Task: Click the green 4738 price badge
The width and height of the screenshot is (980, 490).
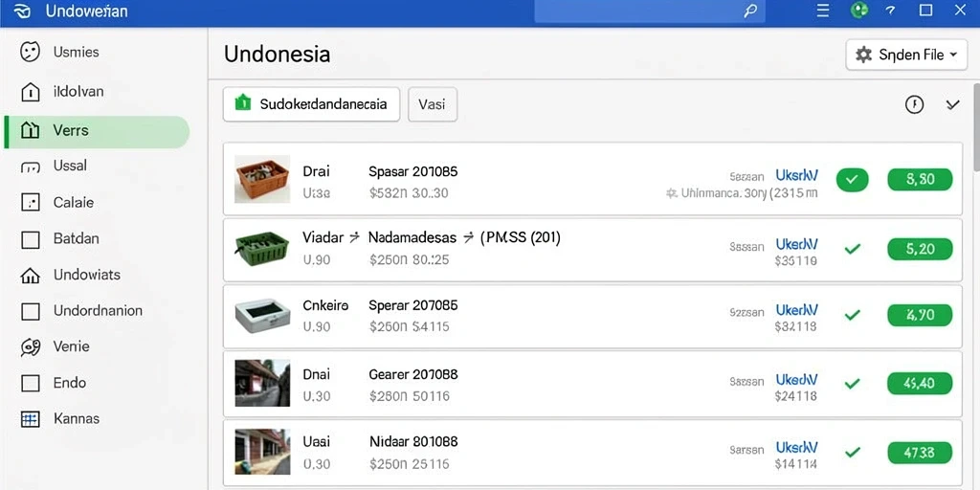Action: pos(920,452)
